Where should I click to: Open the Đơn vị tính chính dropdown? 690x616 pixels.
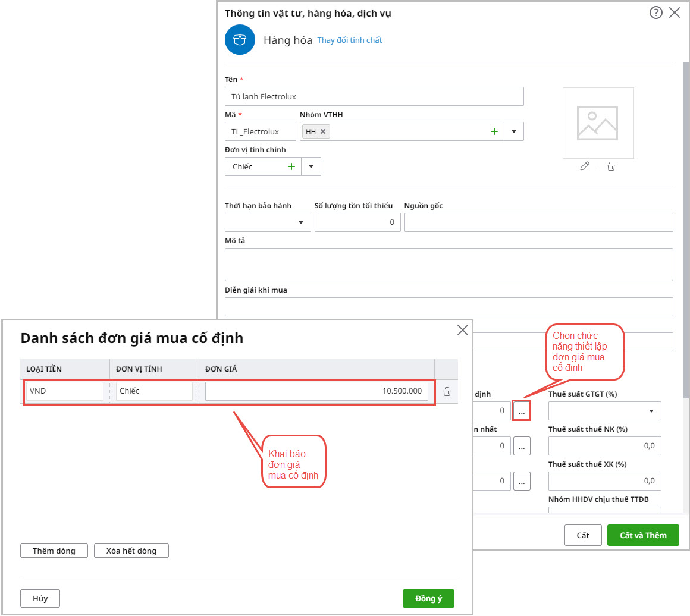click(x=311, y=166)
